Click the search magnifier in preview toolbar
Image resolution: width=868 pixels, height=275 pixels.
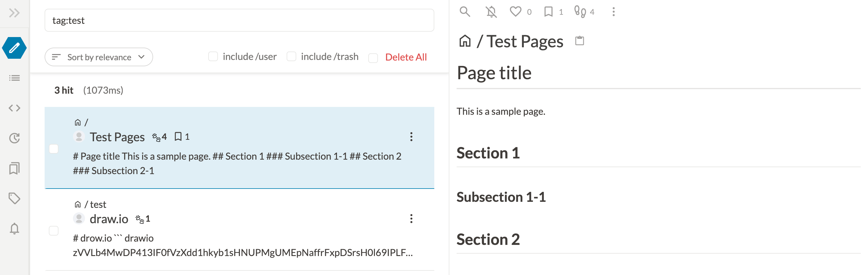click(465, 12)
